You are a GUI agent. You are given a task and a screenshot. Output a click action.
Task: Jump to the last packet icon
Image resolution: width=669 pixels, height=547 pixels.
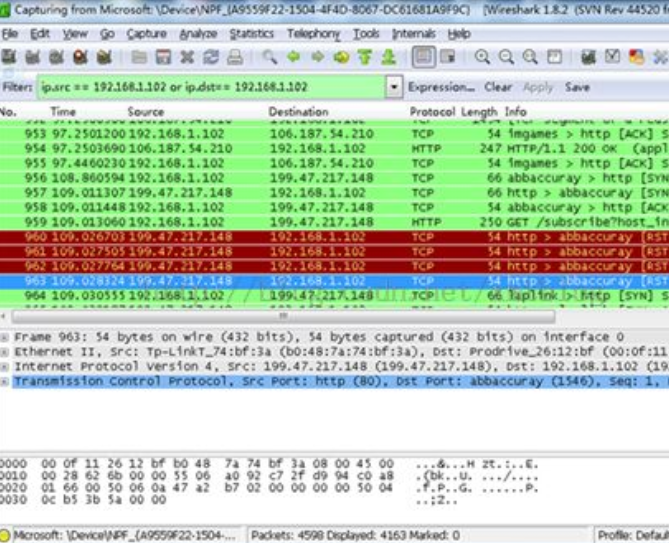pyautogui.click(x=389, y=57)
